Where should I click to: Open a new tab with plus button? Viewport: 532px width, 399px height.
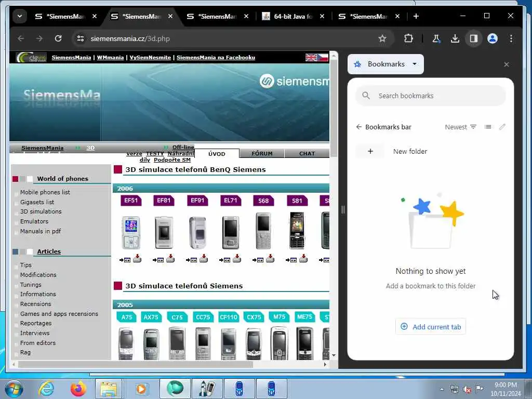coord(416,16)
